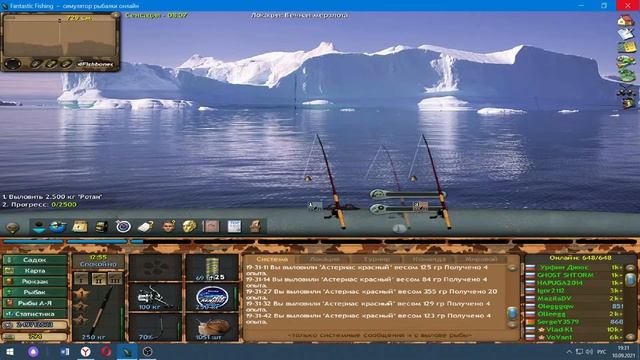Open OBS Studio from the taskbar
Image resolution: width=640 pixels, height=360 pixels.
point(148,351)
